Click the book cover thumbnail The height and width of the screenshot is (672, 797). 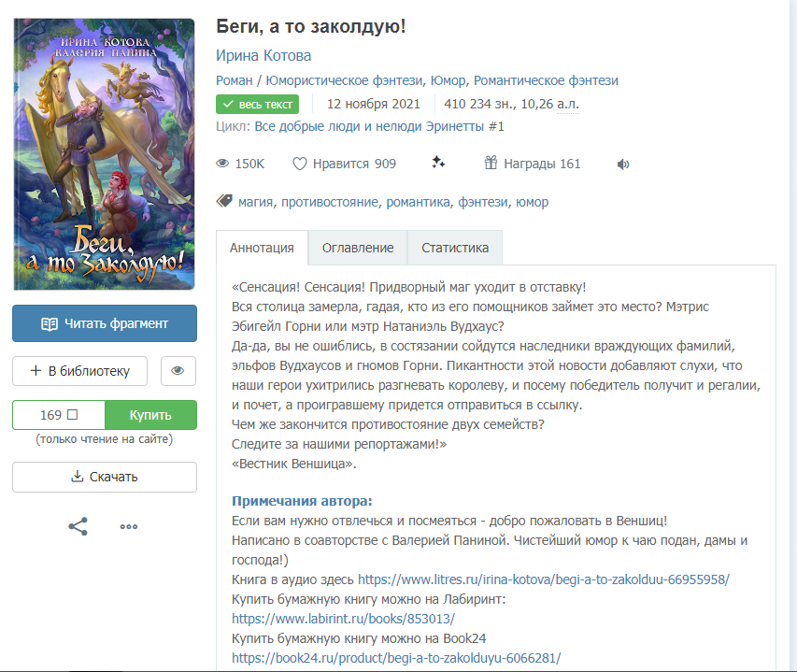[x=105, y=154]
